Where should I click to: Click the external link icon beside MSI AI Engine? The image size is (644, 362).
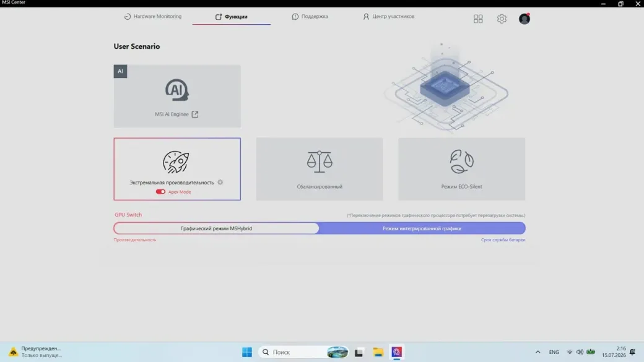pos(195,114)
